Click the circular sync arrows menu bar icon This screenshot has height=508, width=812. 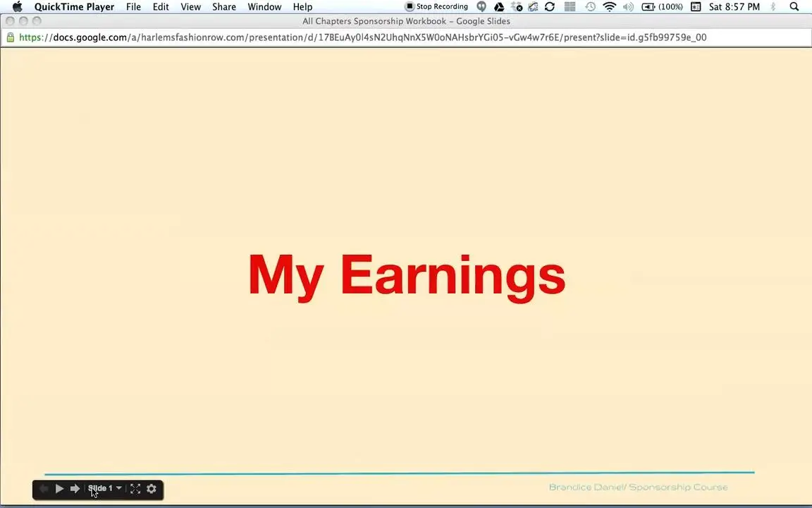coord(550,7)
